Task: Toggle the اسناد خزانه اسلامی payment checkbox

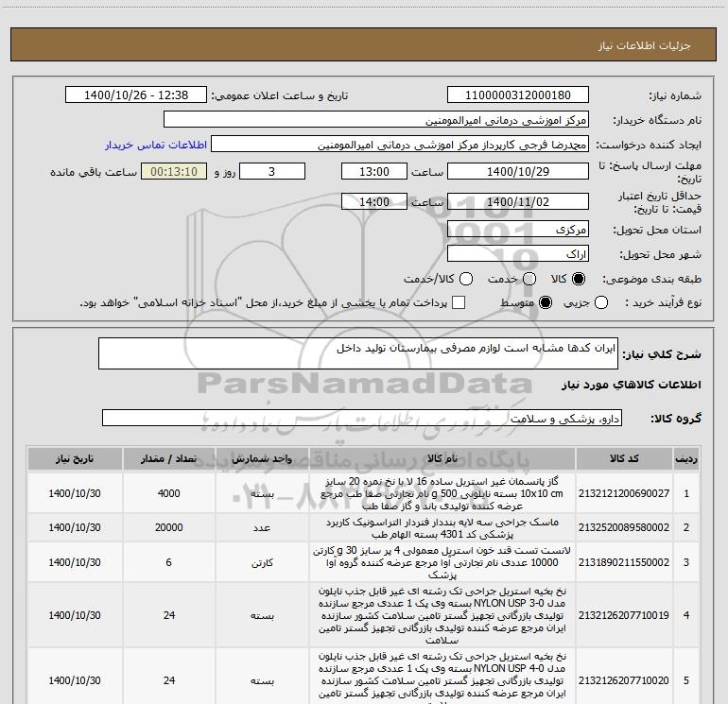Action: tap(459, 302)
